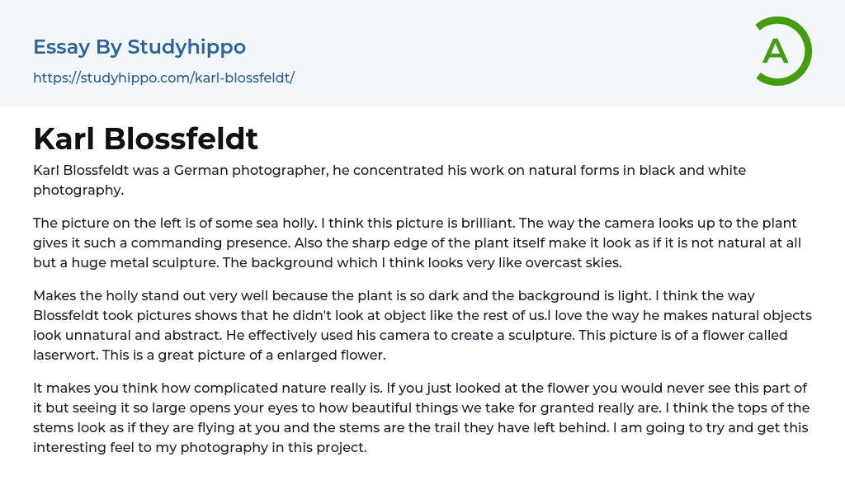Viewport: 845px width, 504px height.
Task: Click the phrase "Makes the holly stand out"
Action: click(117, 295)
